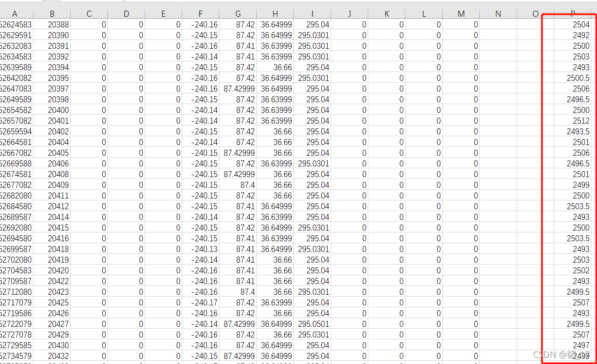Select column C header
This screenshot has width=597, height=364.
89,14
